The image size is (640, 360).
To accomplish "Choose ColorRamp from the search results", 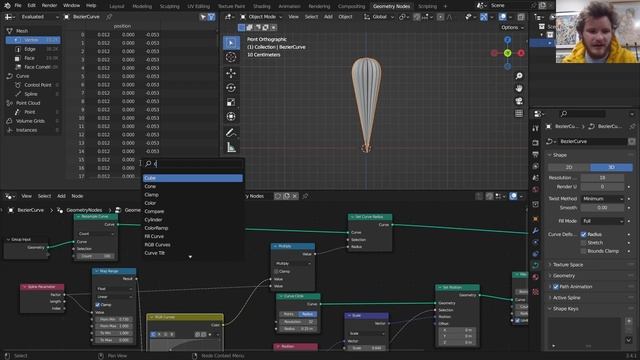I will [193, 228].
